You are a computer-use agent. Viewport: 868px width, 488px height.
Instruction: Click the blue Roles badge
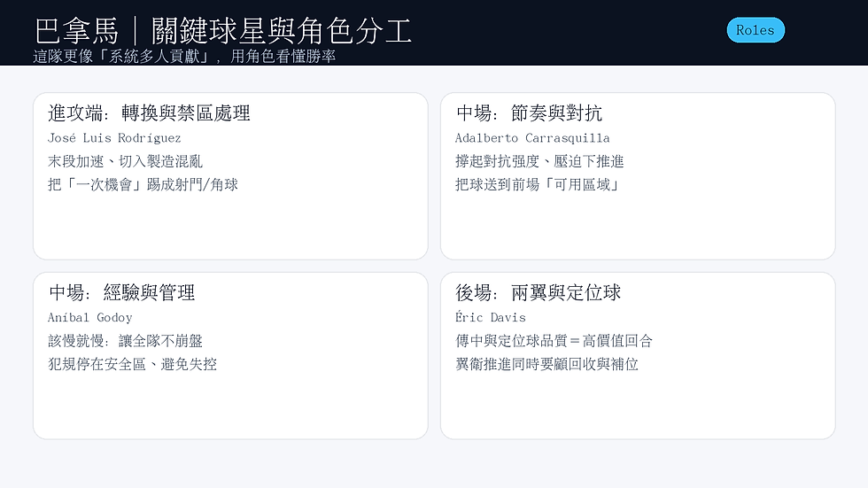click(756, 30)
